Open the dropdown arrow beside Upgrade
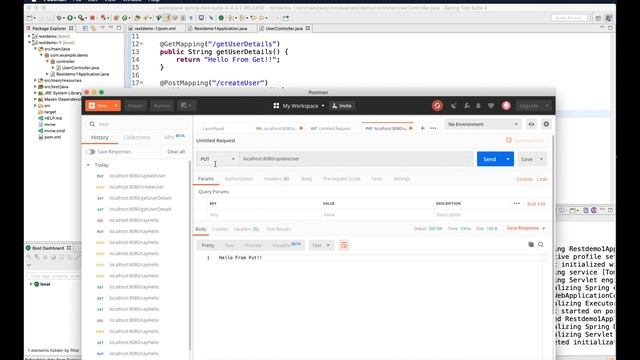This screenshot has width=640, height=360. click(x=547, y=106)
